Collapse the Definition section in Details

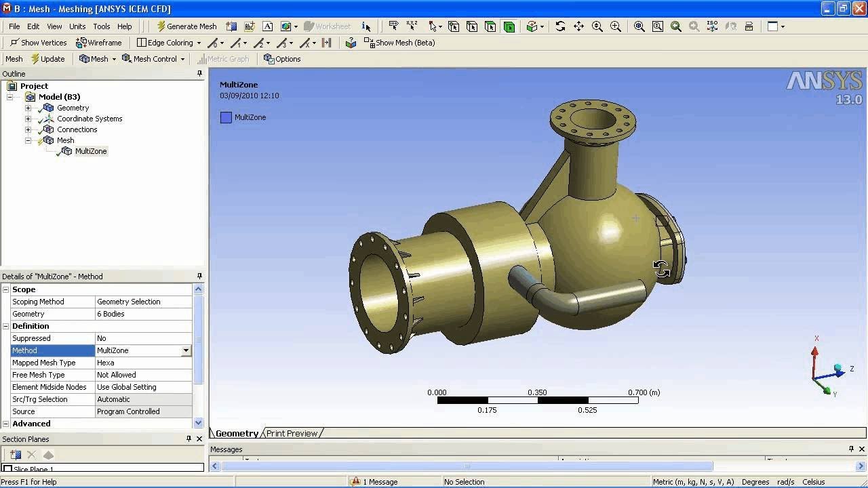(x=6, y=326)
